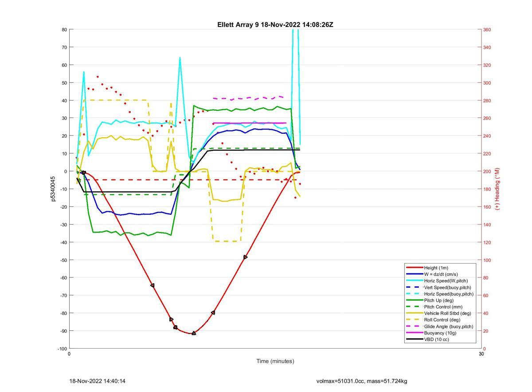Select the 'W = dz/dt (cm/s)' legend label
Screen dimensions: 532x392
pyautogui.click(x=441, y=274)
